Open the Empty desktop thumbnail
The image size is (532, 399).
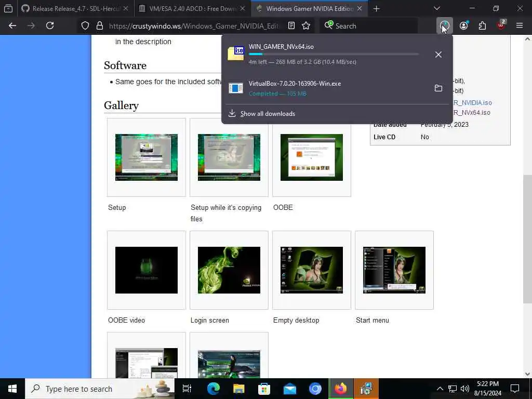[x=312, y=270]
